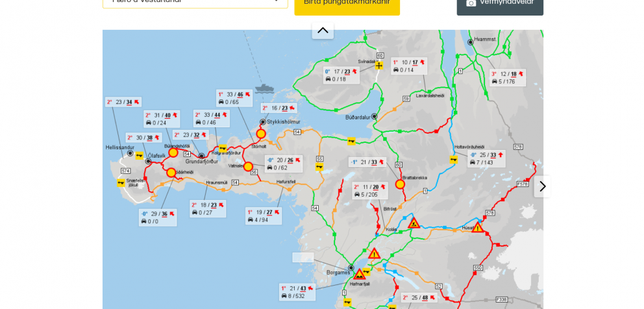This screenshot has height=309, width=644.
Task: Open weather info box for Laxárdalsheiði station
Action: point(409,66)
